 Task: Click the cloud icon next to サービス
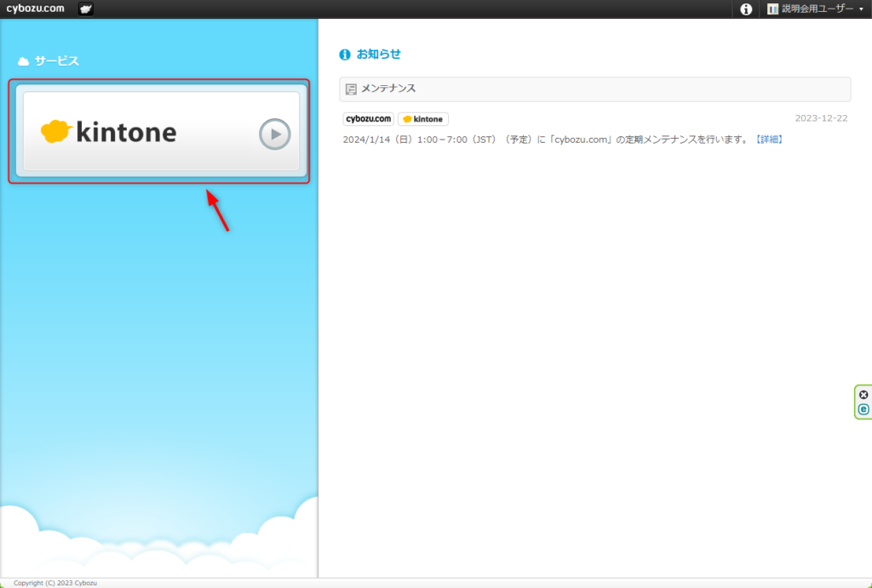pos(23,61)
